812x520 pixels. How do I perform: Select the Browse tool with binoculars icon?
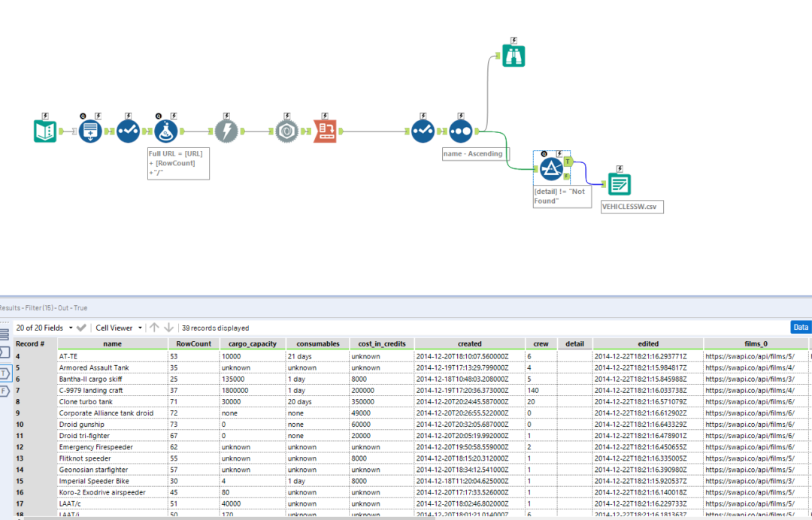[514, 54]
